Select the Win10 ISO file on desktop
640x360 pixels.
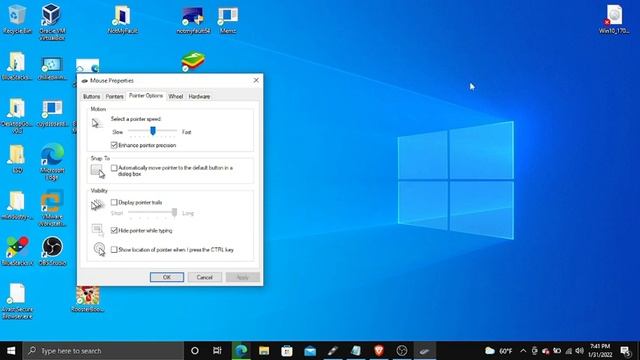(x=614, y=19)
